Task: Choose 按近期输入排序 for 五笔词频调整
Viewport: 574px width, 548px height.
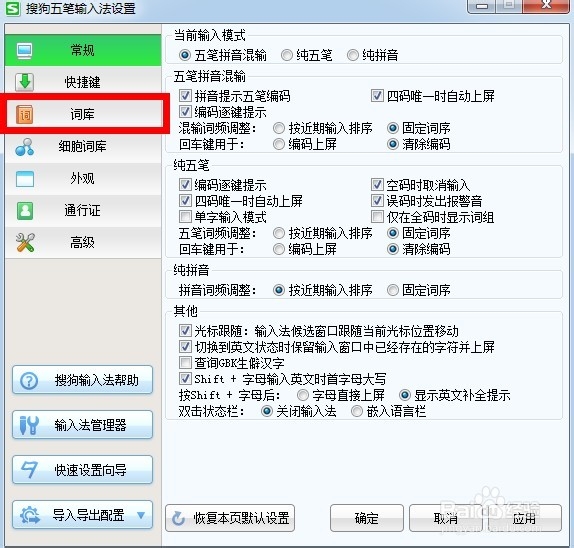Action: (279, 233)
